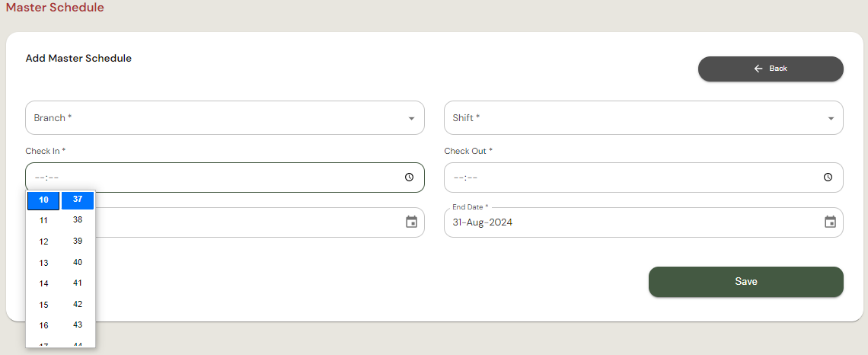Screen dimensions: 868x355
Task: Select hour 11 in time picker
Action: (x=43, y=220)
